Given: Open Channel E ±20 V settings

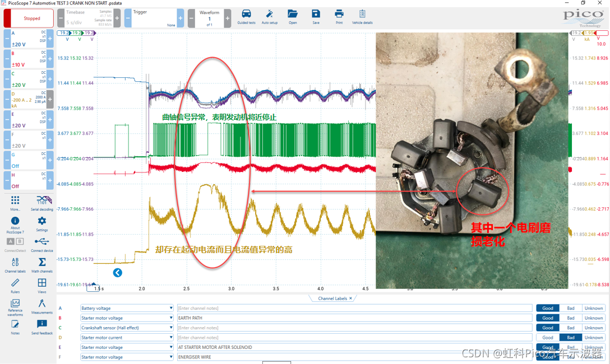Looking at the screenshot, I should tap(29, 120).
